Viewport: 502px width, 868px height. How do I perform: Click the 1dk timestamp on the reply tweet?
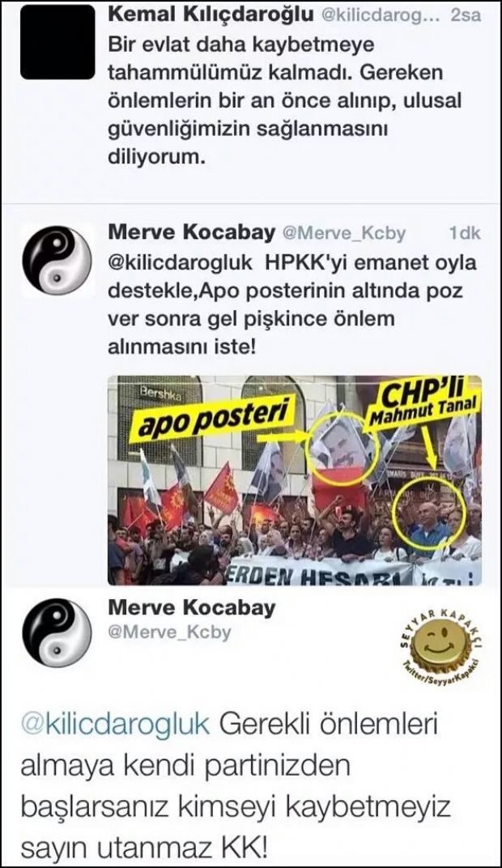click(x=465, y=234)
